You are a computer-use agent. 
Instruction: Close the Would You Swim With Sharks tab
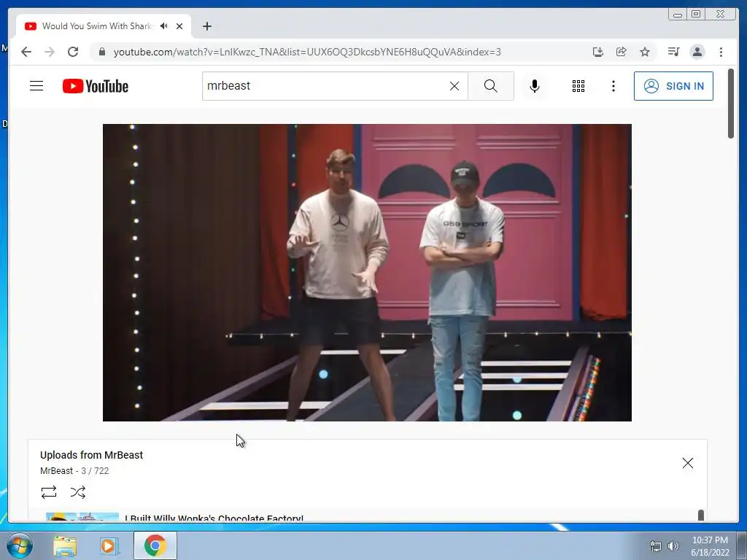coord(179,26)
